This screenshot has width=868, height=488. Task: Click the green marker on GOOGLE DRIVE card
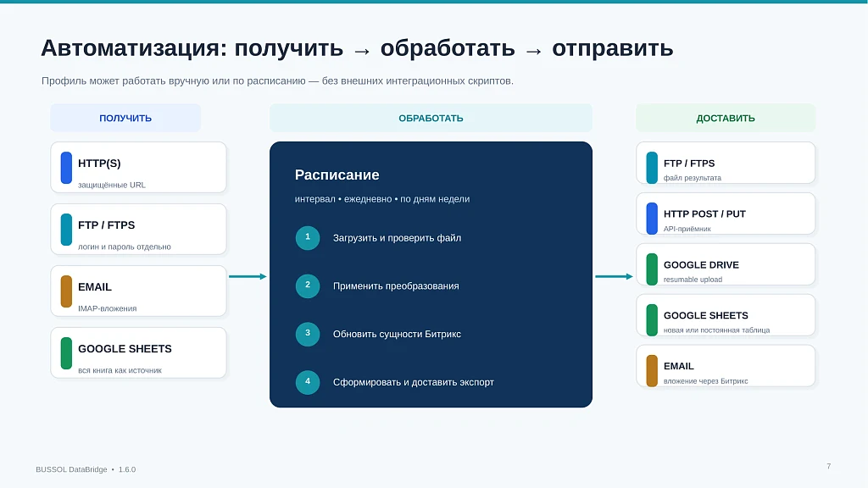pos(652,269)
